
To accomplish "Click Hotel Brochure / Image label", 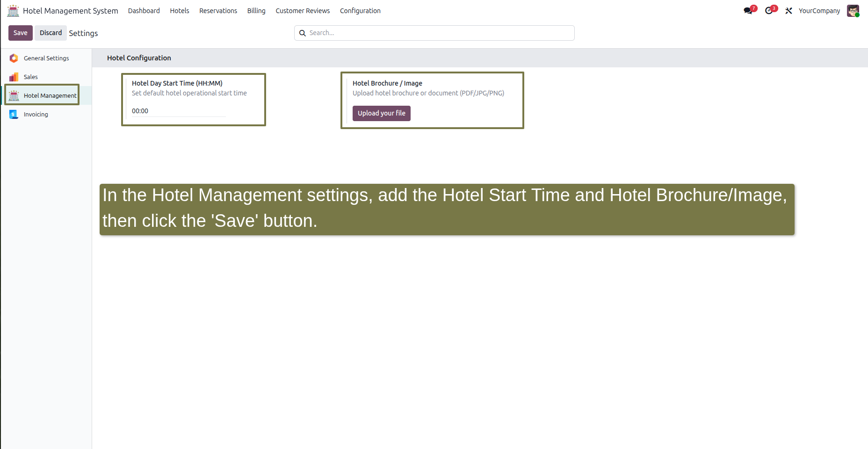I will pos(387,83).
